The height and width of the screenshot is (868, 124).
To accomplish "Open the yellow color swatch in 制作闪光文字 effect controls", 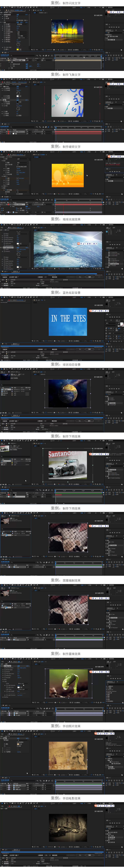I will pyautogui.click(x=18, y=49).
